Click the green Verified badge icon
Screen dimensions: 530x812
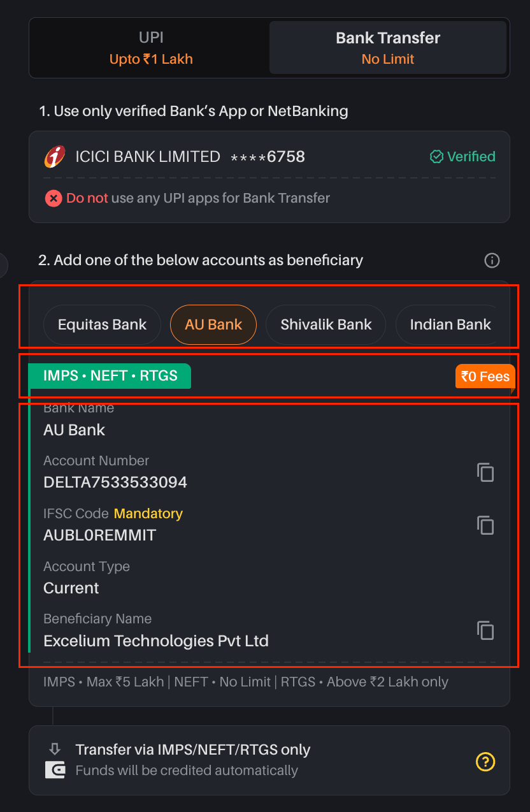click(436, 156)
